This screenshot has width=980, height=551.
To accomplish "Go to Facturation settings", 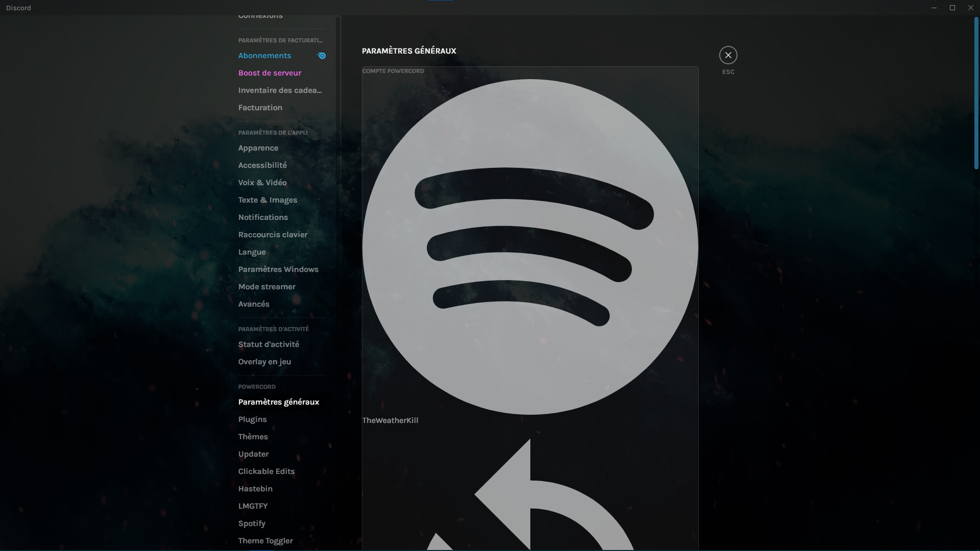I will (x=282, y=108).
